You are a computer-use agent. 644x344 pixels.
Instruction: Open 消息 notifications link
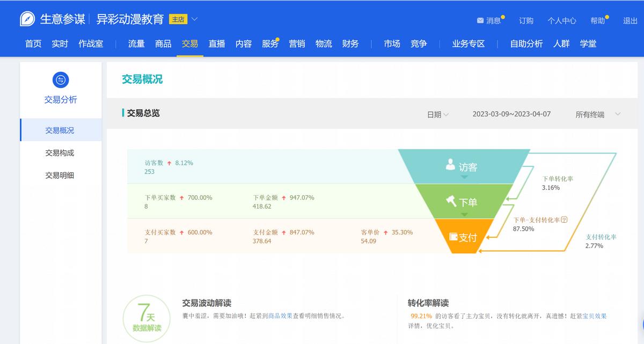click(494, 21)
